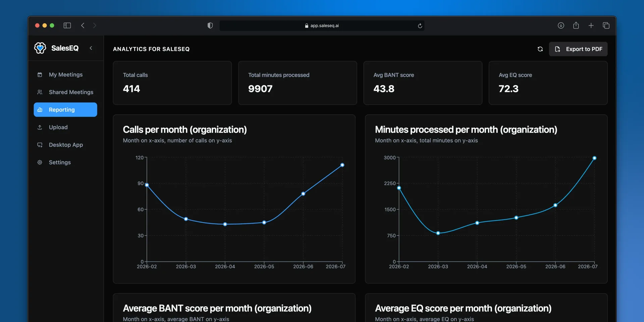Click the Total calls card value 414

(x=131, y=89)
